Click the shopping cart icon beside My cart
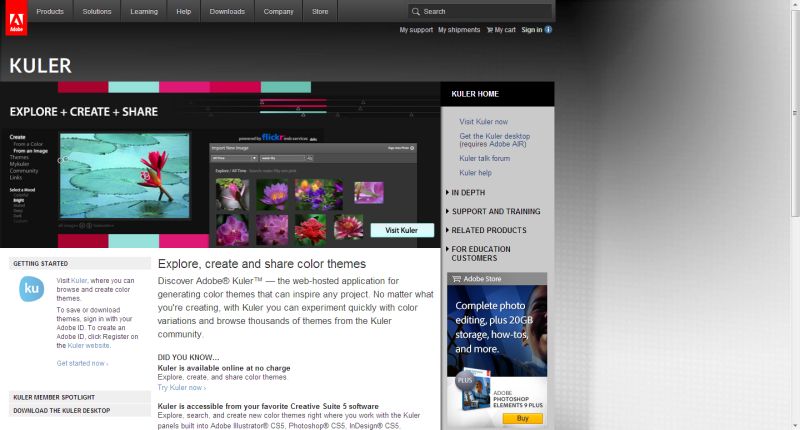This screenshot has width=800, height=430. (489, 30)
